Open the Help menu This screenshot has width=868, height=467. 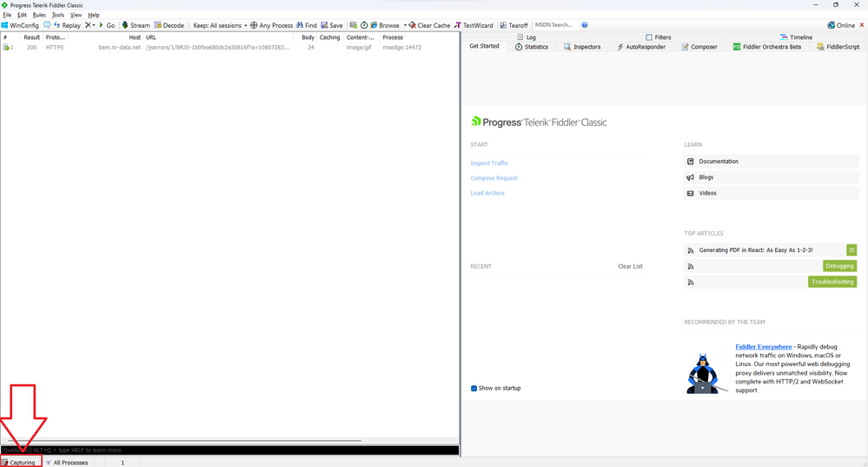pyautogui.click(x=94, y=15)
